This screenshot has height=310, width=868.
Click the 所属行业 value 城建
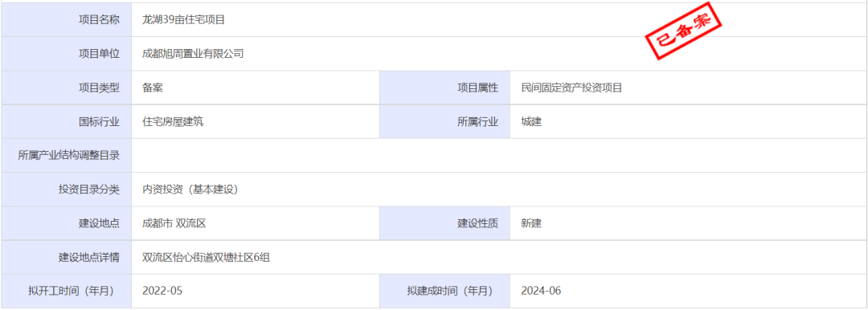[531, 122]
